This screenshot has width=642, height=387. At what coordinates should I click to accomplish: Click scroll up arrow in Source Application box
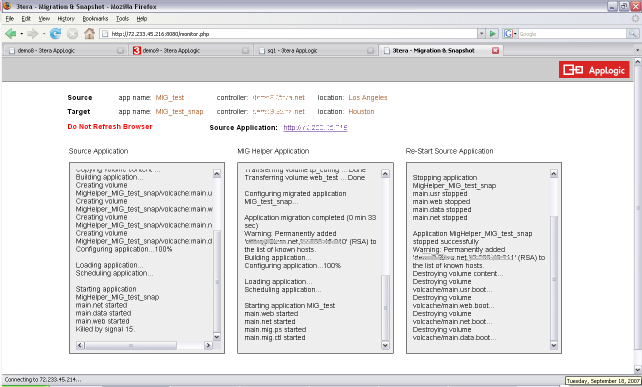217,173
